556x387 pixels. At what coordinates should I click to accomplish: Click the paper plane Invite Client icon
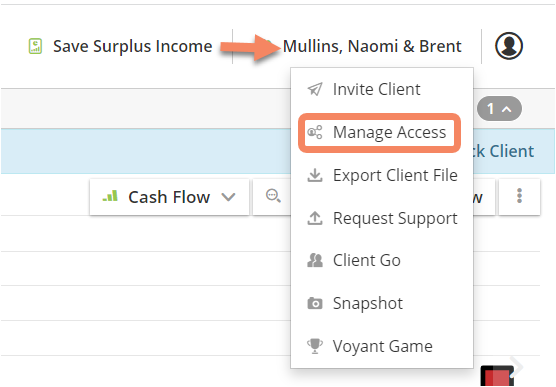(315, 89)
